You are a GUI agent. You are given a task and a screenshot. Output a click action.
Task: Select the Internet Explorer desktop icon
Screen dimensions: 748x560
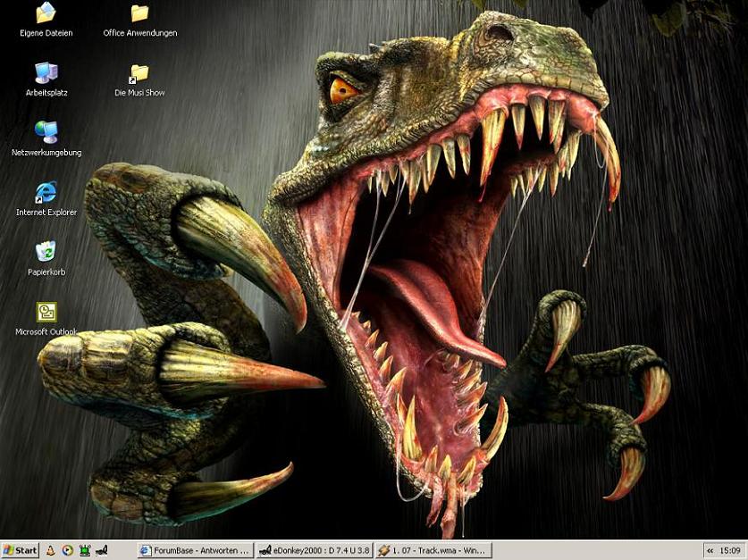click(x=46, y=199)
